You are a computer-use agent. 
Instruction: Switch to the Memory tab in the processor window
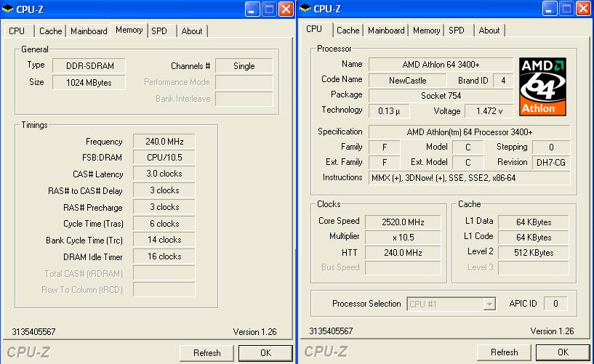click(426, 31)
